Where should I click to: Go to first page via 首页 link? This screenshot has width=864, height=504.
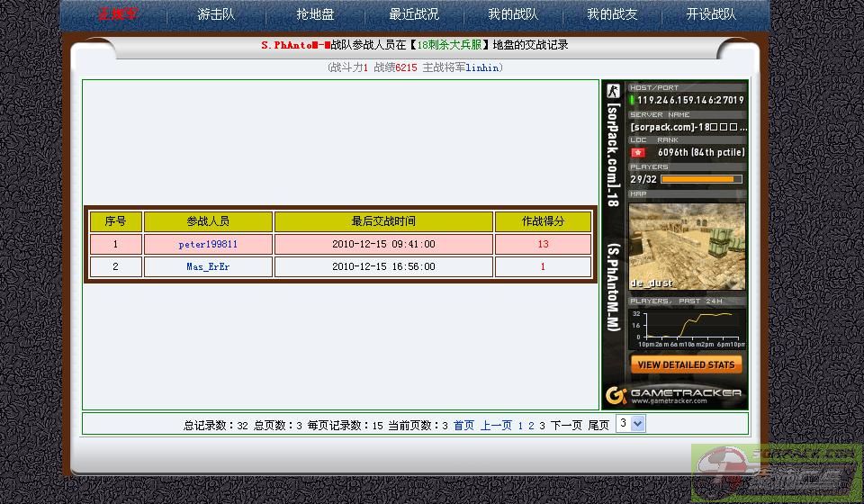pos(463,426)
